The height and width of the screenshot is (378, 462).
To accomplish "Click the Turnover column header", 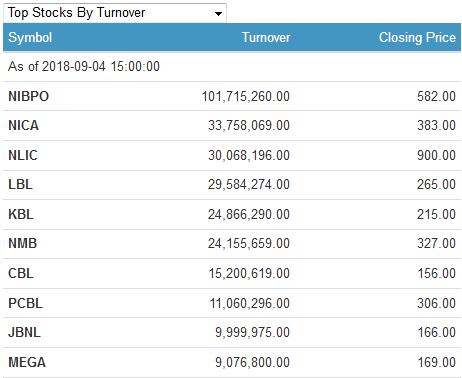I will (266, 37).
